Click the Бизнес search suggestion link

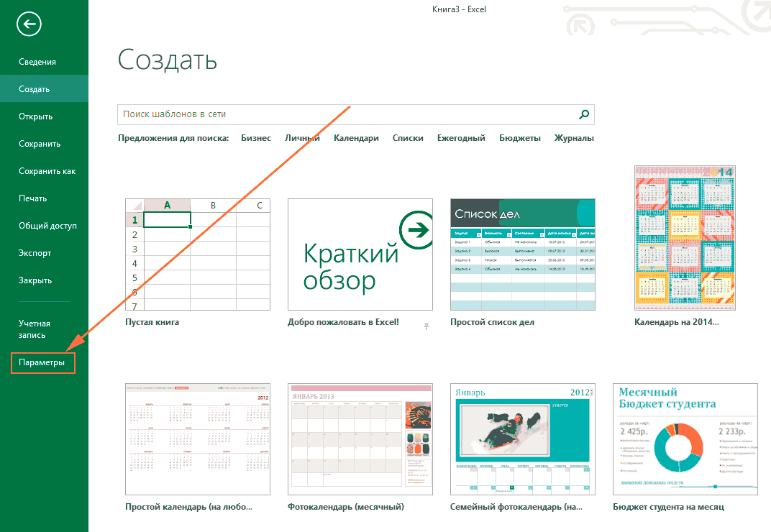pos(256,138)
